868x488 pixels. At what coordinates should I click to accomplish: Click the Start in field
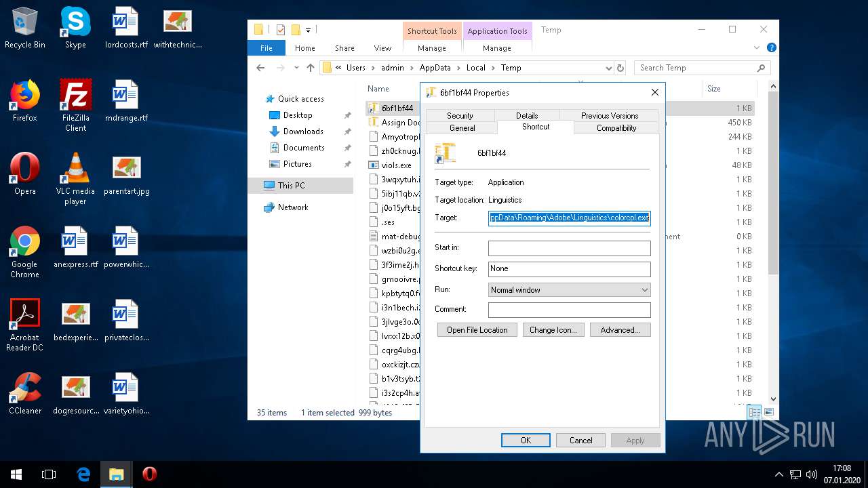point(570,248)
